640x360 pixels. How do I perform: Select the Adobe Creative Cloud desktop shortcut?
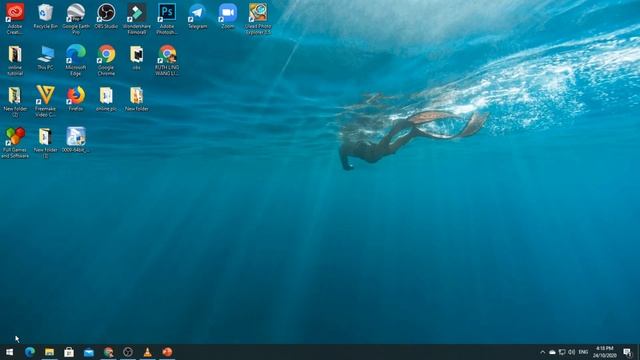coord(15,18)
